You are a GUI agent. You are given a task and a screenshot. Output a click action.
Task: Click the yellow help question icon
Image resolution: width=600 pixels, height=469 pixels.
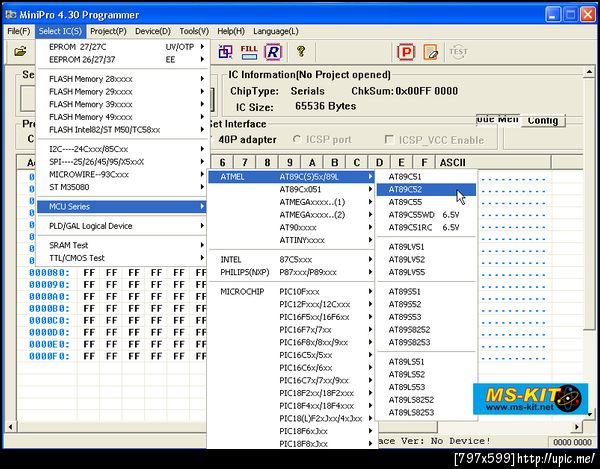pos(301,51)
